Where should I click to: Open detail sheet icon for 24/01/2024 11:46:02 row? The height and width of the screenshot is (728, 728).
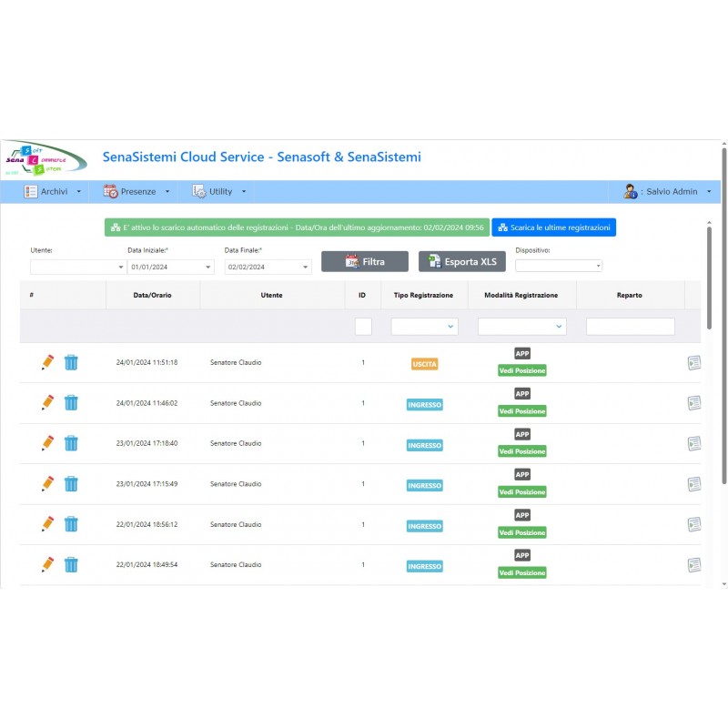tap(694, 403)
